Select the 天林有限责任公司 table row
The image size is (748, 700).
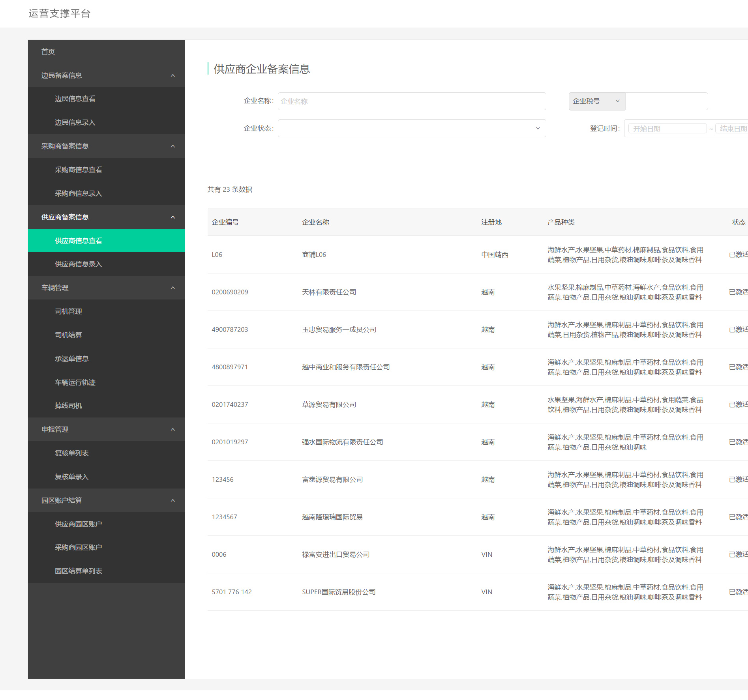pos(329,292)
